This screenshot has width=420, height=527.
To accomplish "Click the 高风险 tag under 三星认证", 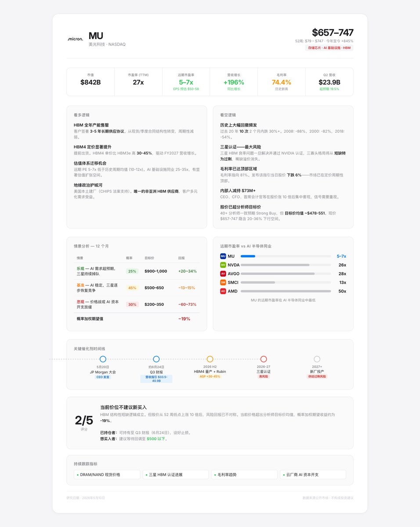I will (x=264, y=377).
